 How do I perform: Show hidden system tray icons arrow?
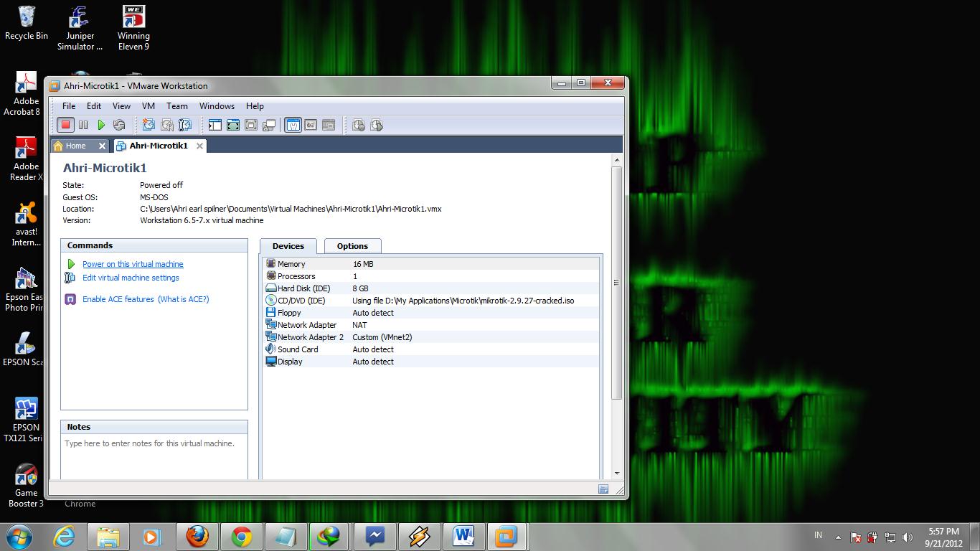click(838, 537)
